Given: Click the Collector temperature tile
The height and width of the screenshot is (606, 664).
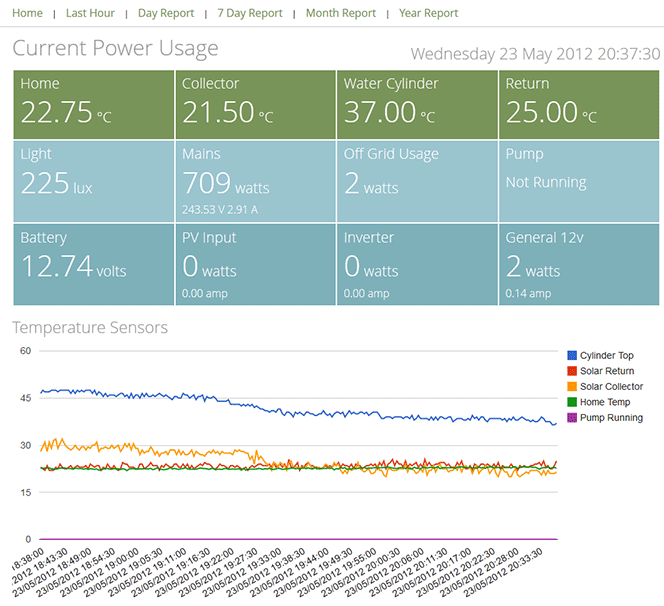Looking at the screenshot, I should click(255, 103).
